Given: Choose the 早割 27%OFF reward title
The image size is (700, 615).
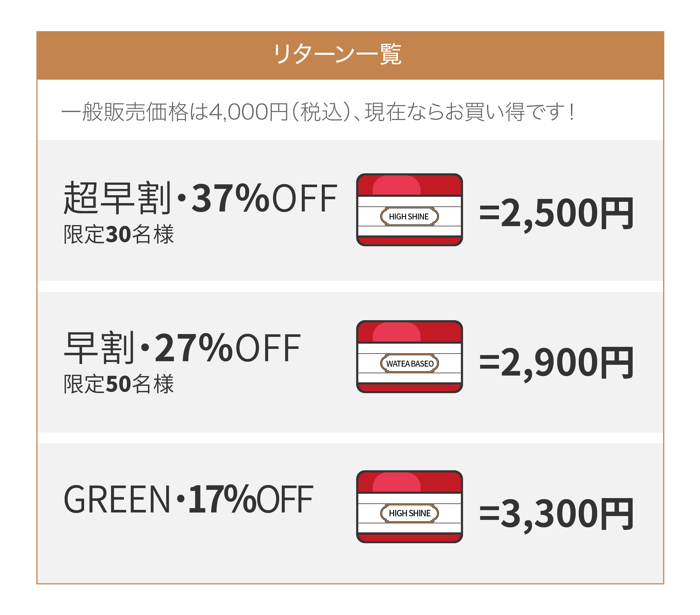Looking at the screenshot, I should [x=182, y=348].
